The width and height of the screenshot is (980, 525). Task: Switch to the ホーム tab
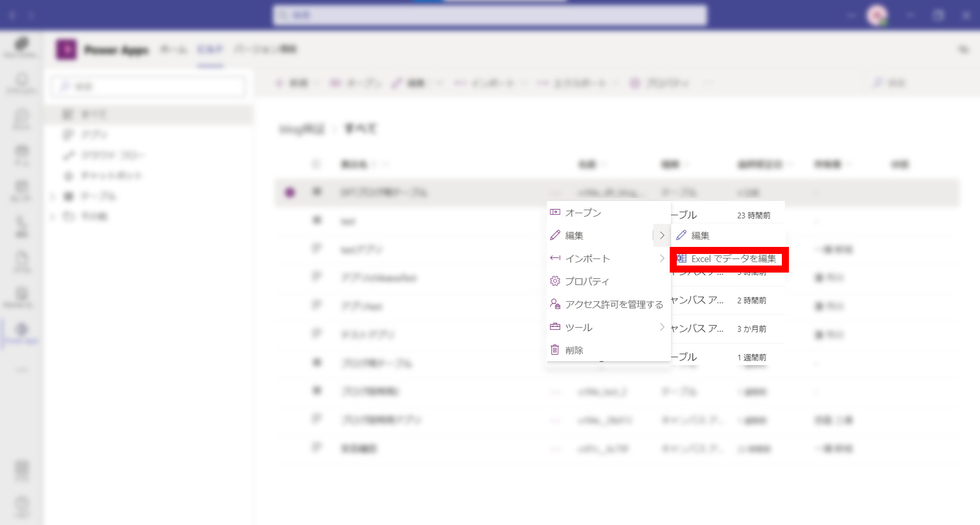(x=173, y=50)
